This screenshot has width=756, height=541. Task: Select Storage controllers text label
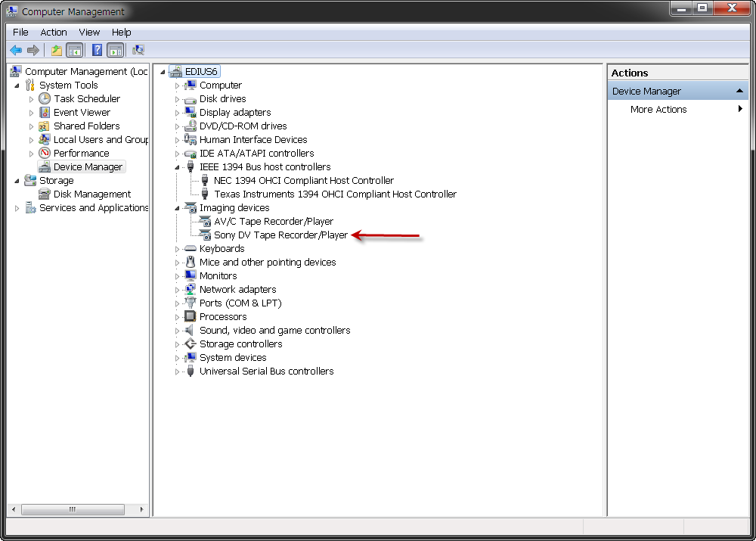click(240, 344)
